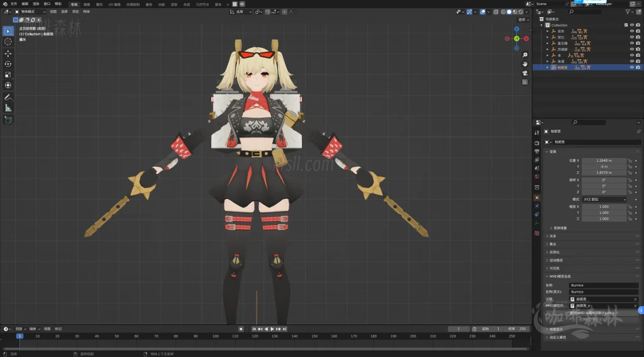Image resolution: width=644 pixels, height=357 pixels.
Task: Click the location X value field
Action: [x=604, y=161]
